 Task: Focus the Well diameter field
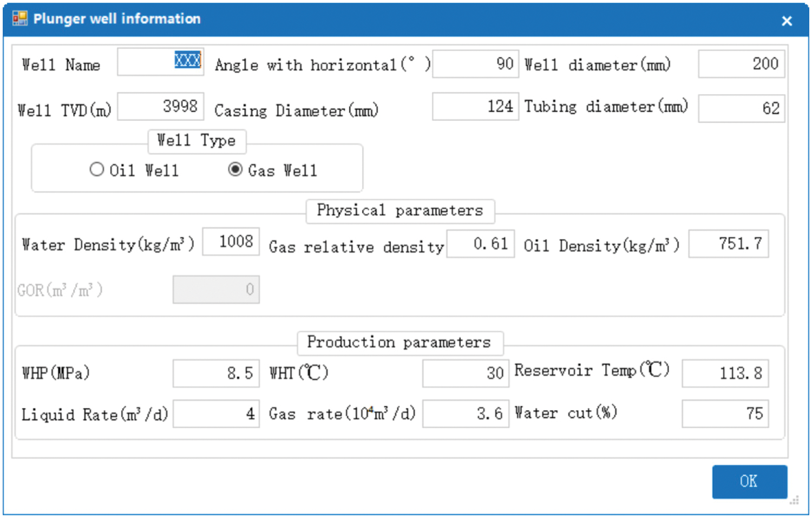pos(741,64)
